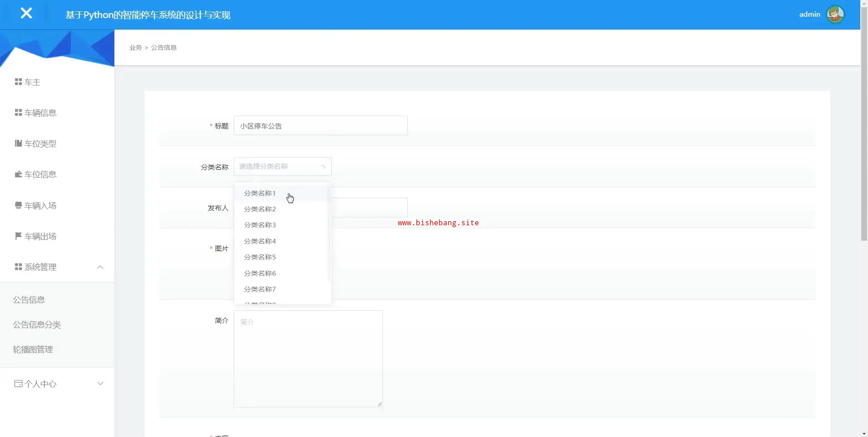Click the 车辆入场 sidebar icon

pyautogui.click(x=19, y=205)
